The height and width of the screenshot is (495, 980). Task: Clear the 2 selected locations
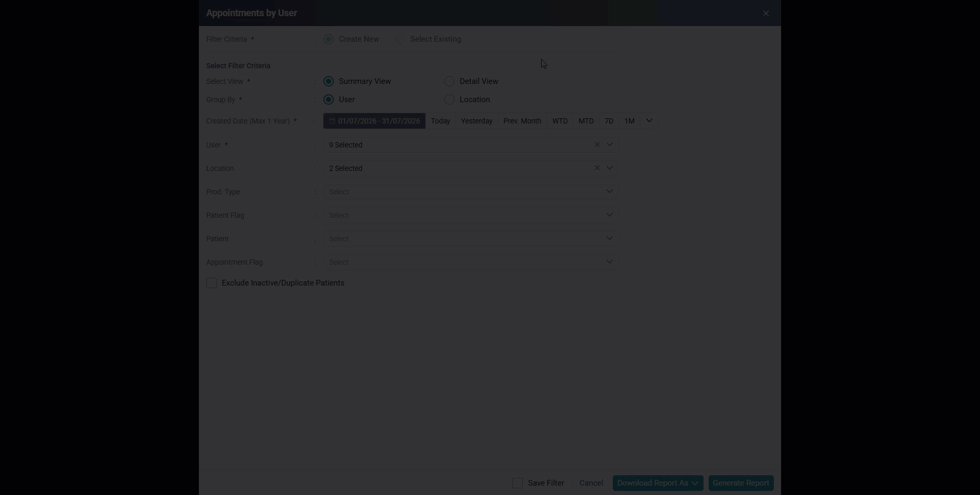(597, 168)
